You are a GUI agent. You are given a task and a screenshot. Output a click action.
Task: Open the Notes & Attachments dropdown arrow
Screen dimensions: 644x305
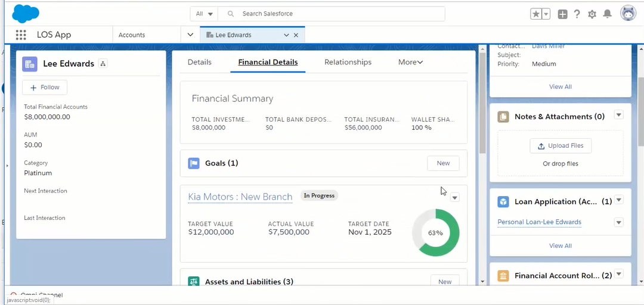619,115
